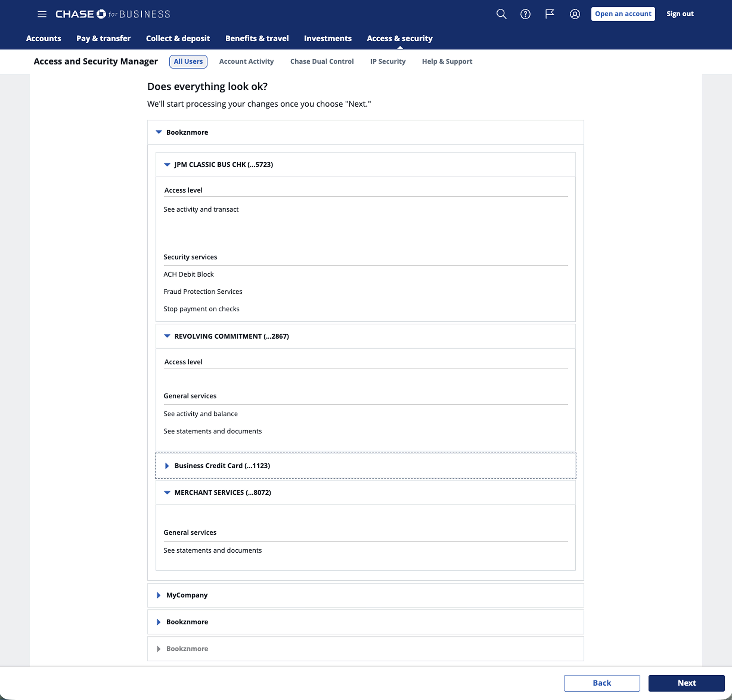The image size is (732, 700).
Task: Open Pay & transfer menu
Action: coord(103,38)
